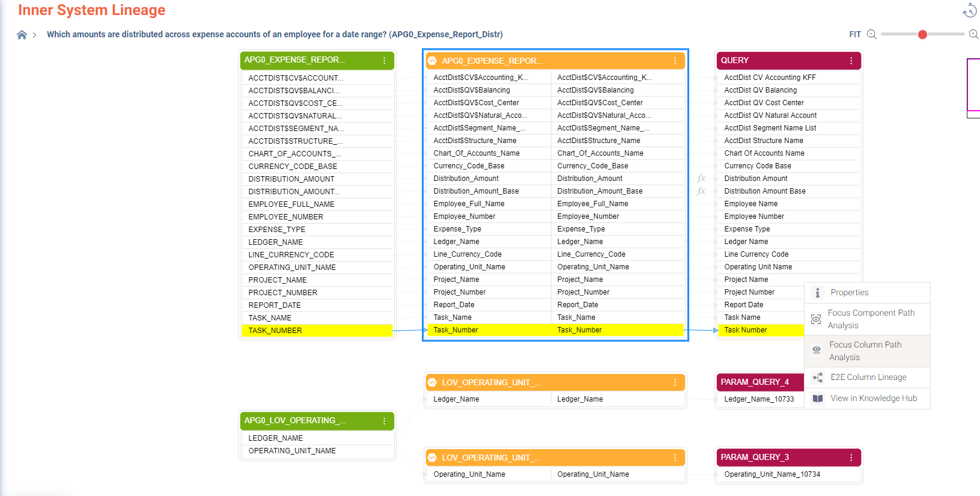Click the zoom in magnifier icon

coord(973,35)
